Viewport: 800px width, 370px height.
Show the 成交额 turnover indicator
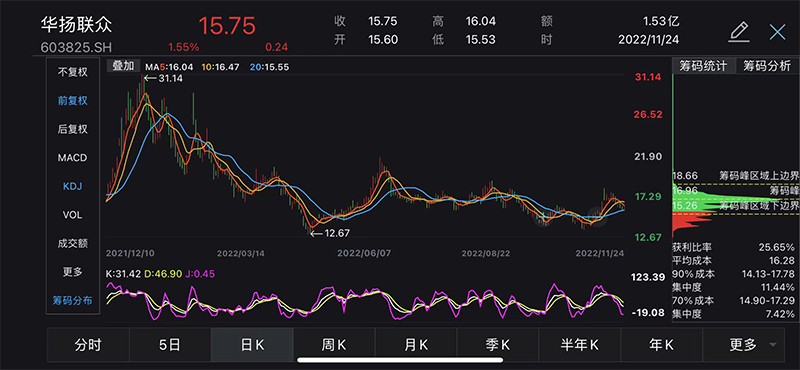point(72,243)
